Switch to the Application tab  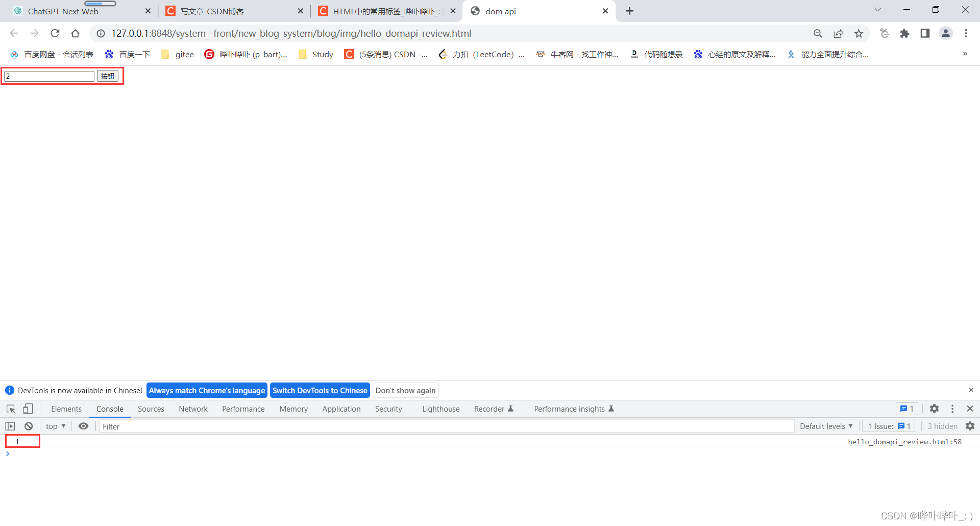click(341, 409)
